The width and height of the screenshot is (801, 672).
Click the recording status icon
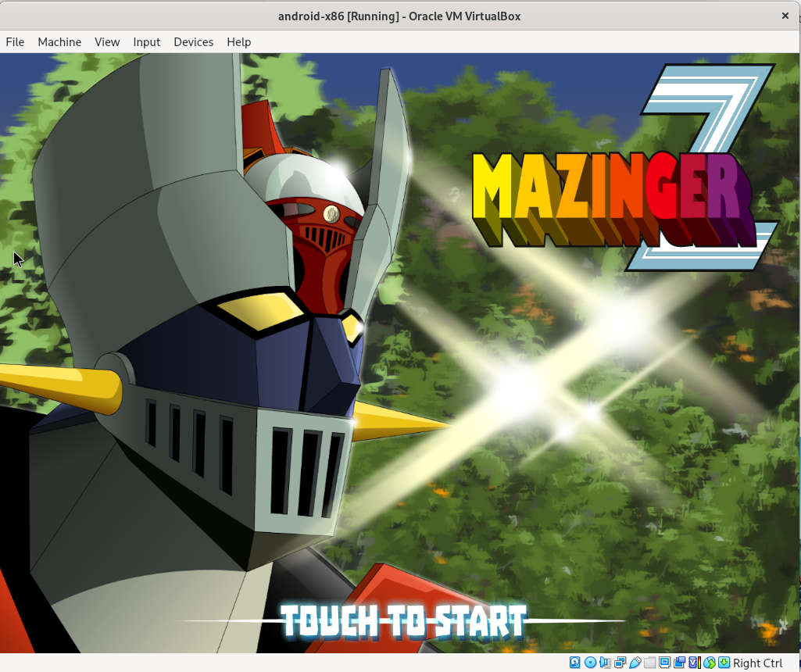point(679,663)
